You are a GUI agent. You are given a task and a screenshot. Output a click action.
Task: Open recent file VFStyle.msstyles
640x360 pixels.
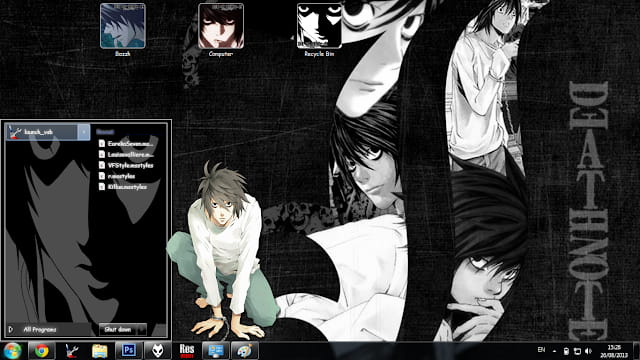pyautogui.click(x=126, y=165)
